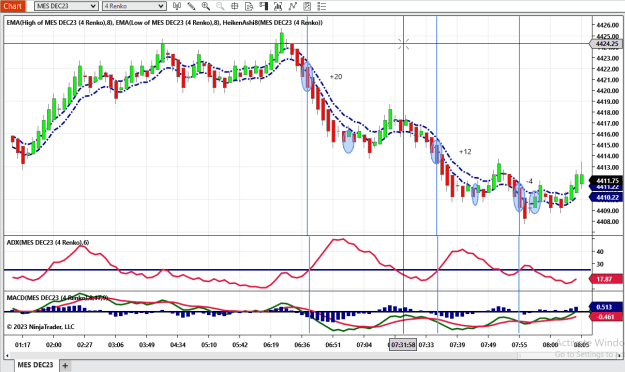
Task: Open the Indicators icon
Action: click(x=293, y=6)
